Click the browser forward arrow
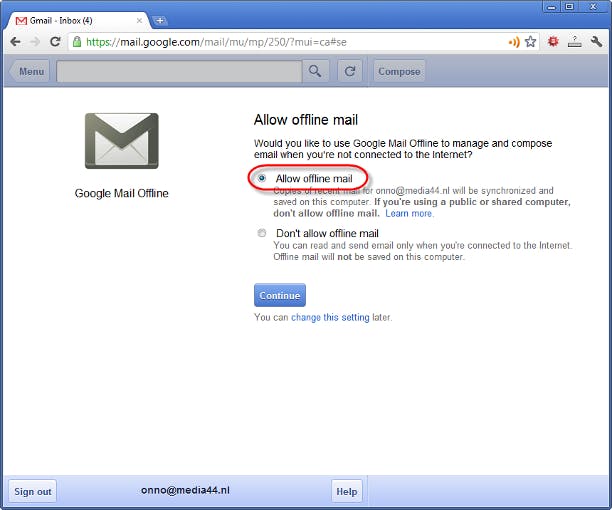The width and height of the screenshot is (612, 510). coord(35,42)
